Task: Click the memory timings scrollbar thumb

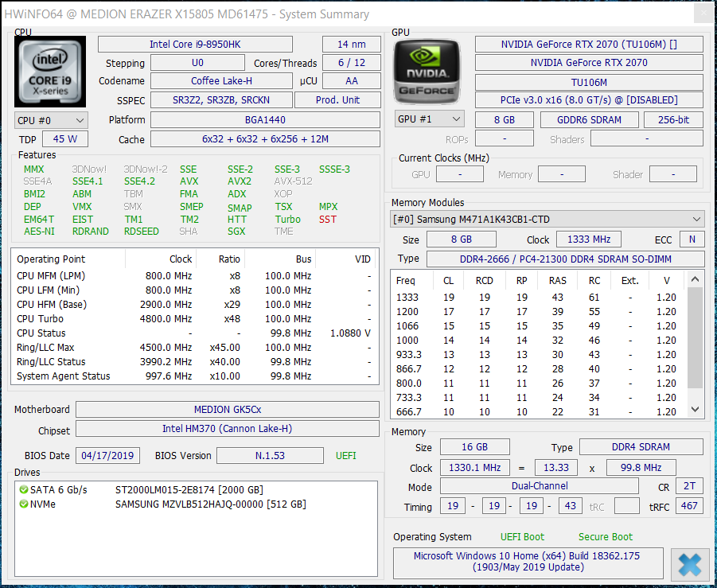Action: pos(695,337)
